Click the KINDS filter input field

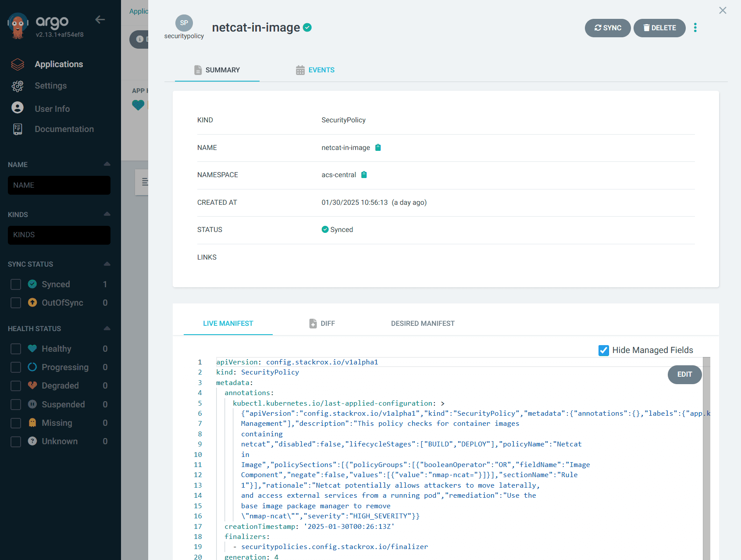click(x=59, y=235)
